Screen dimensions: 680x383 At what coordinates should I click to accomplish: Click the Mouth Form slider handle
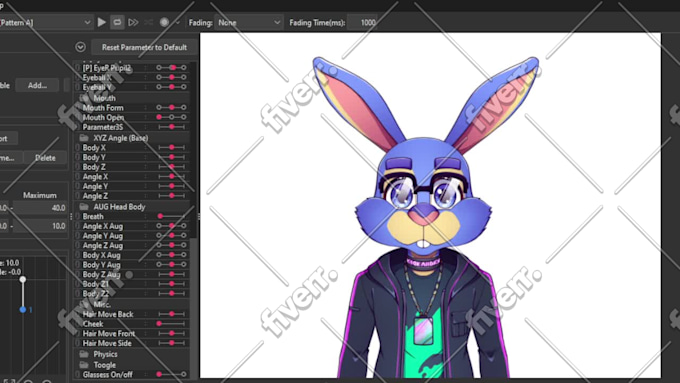(x=172, y=107)
